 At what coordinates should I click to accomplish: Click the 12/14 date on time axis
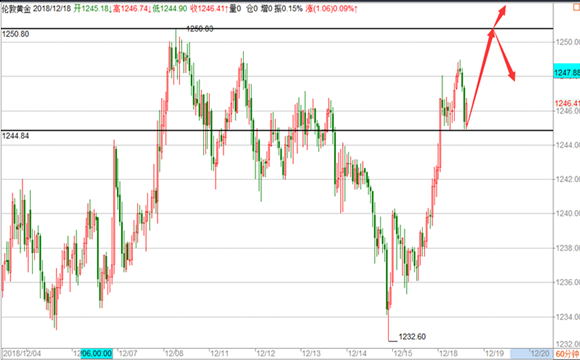[x=357, y=353]
